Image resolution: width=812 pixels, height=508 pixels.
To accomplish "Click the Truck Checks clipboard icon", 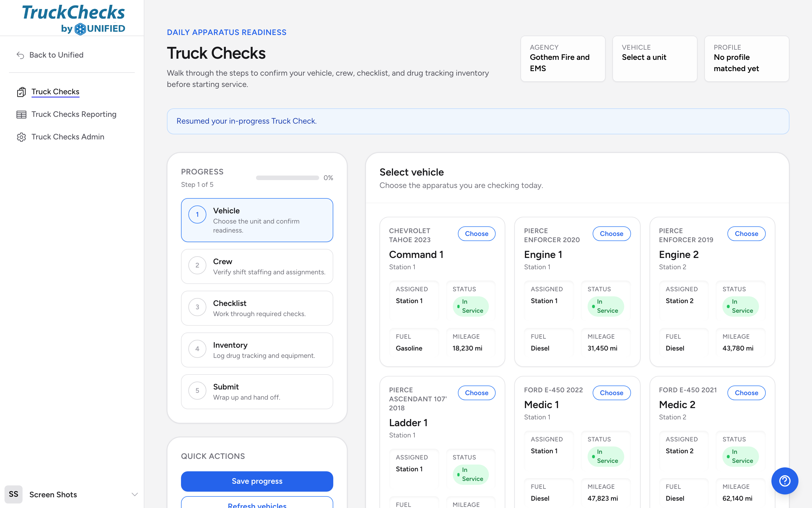I will click(x=21, y=92).
